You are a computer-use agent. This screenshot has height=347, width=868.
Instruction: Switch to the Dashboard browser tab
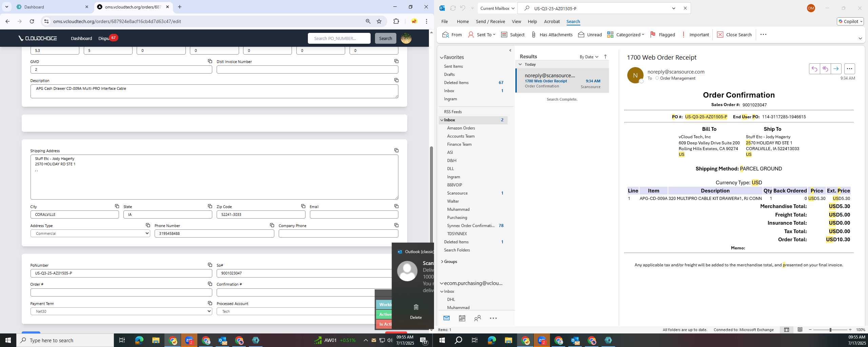click(53, 7)
